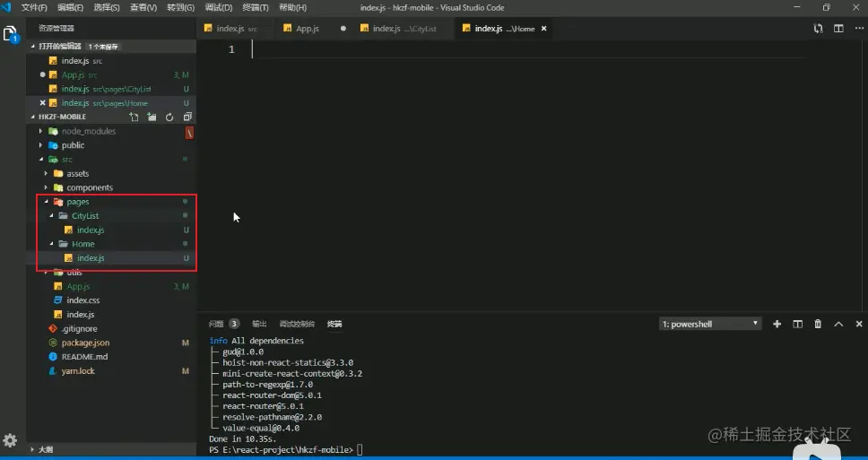Open the 文件(F) menu
This screenshot has width=868, height=460.
34,8
